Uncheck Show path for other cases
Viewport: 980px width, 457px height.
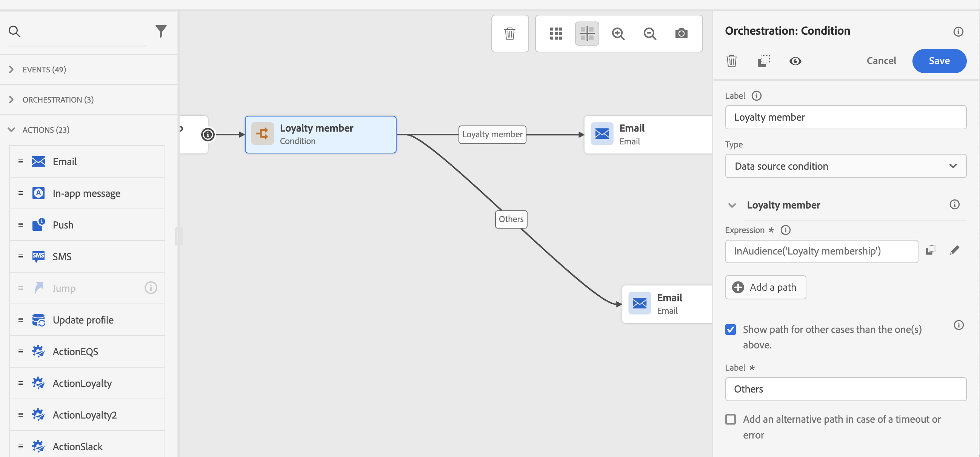point(730,329)
